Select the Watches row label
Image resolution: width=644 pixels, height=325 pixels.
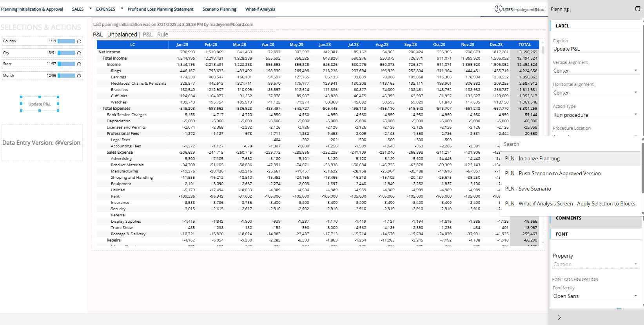coord(119,102)
